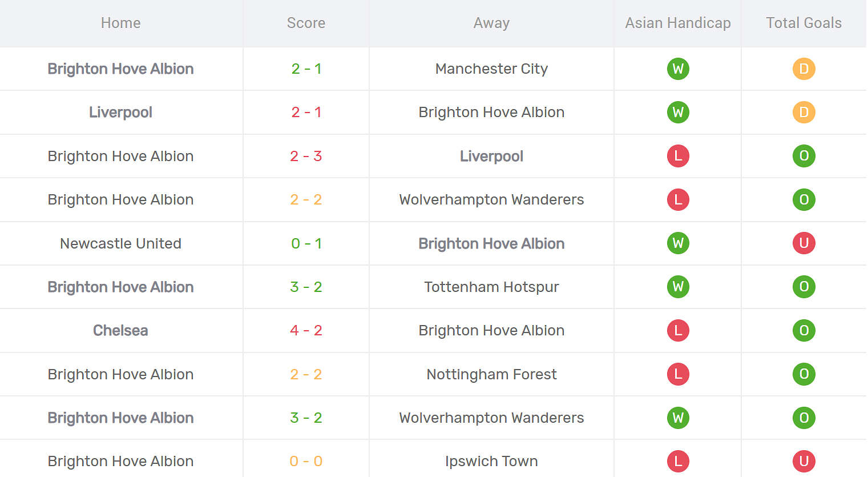This screenshot has height=477, width=868.
Task: Click the red L badge in 2 - 3 Liverpool row
Action: [678, 156]
